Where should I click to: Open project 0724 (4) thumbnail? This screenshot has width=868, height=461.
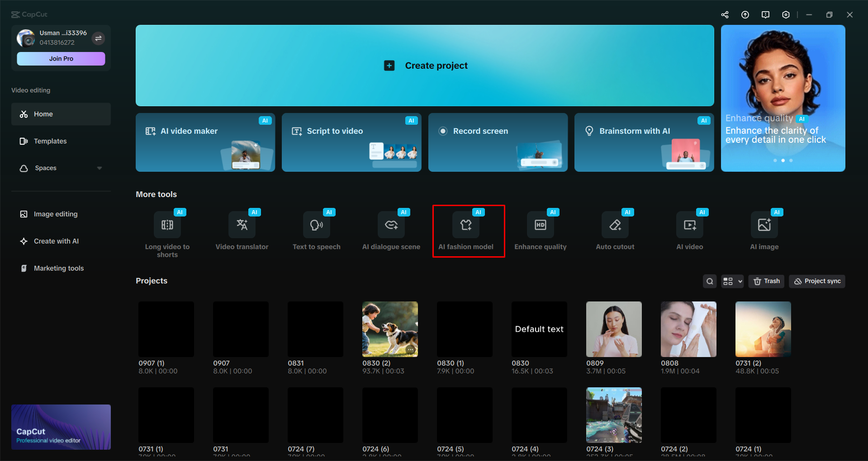[x=539, y=415]
